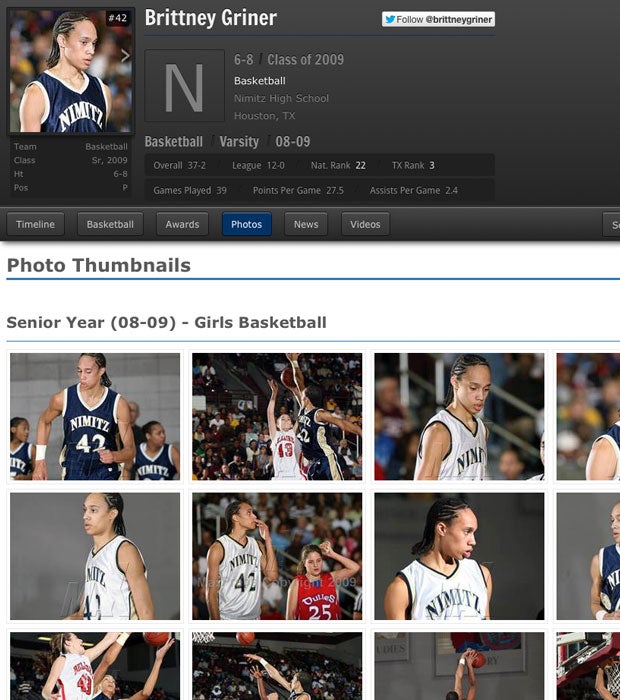This screenshot has width=620, height=700.
Task: Click the Nat. Rank 22 stat
Action: point(338,165)
